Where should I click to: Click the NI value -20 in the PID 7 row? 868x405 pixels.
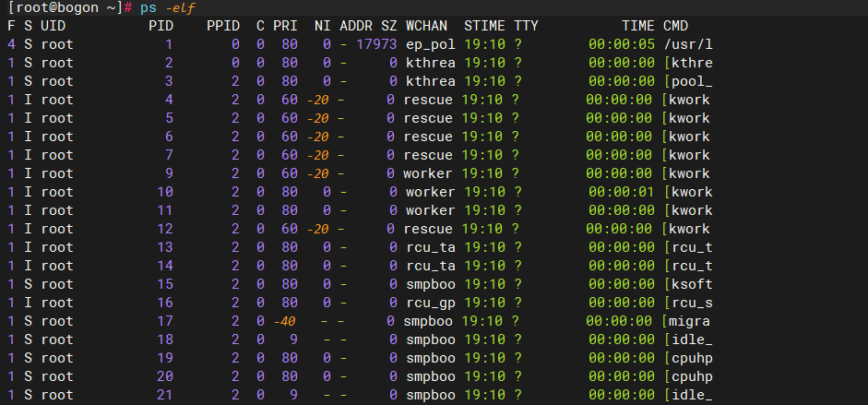(317, 155)
